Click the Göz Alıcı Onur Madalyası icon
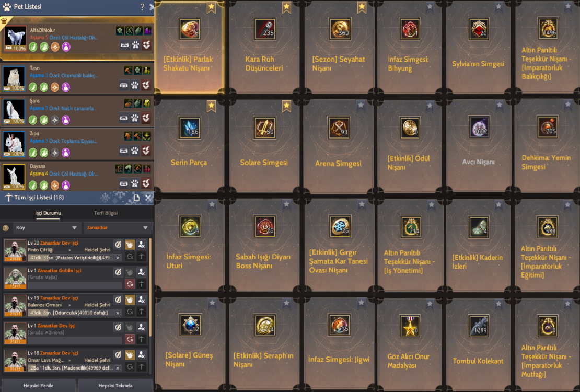The image size is (580, 392). click(x=410, y=326)
